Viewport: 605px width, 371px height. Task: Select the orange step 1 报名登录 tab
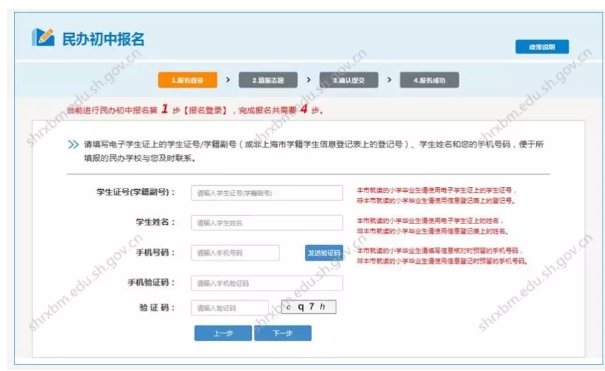(x=188, y=80)
